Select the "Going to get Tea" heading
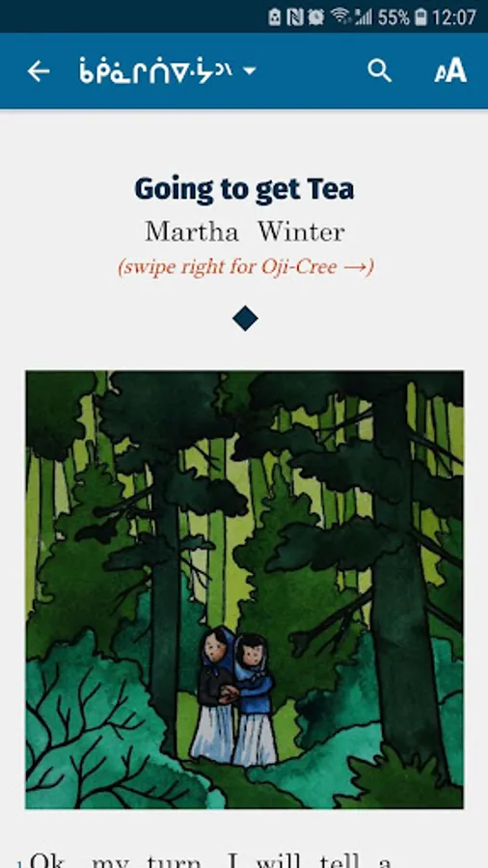The height and width of the screenshot is (868, 488). [x=244, y=189]
